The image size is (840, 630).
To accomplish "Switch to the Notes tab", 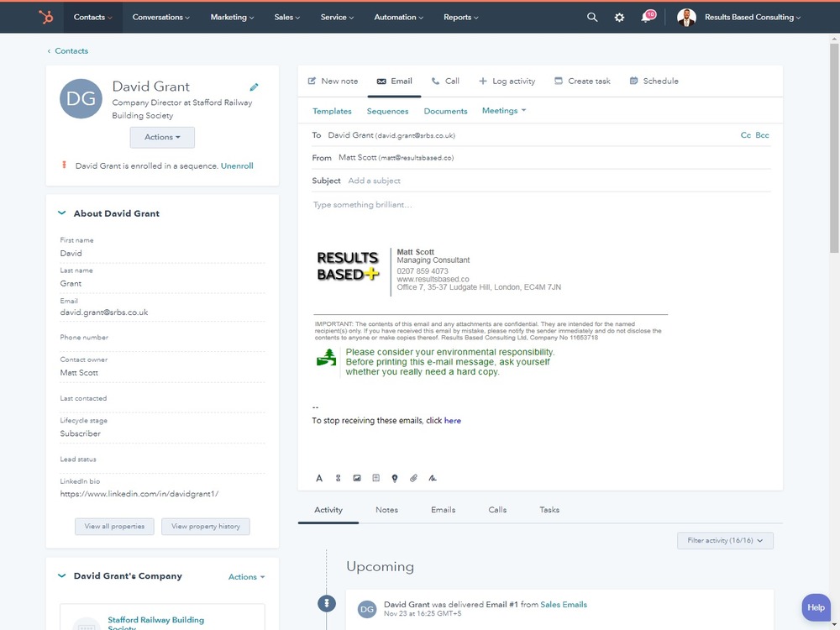I will tap(386, 510).
